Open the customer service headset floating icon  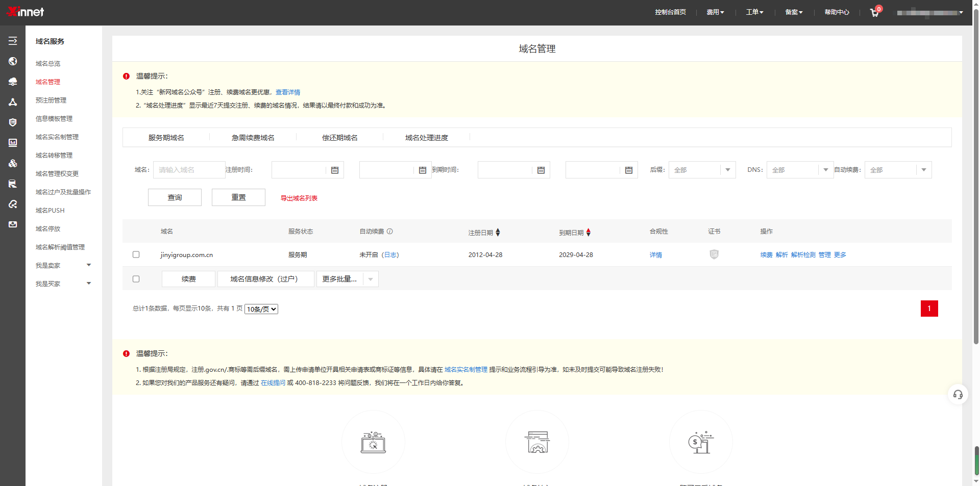click(x=958, y=394)
